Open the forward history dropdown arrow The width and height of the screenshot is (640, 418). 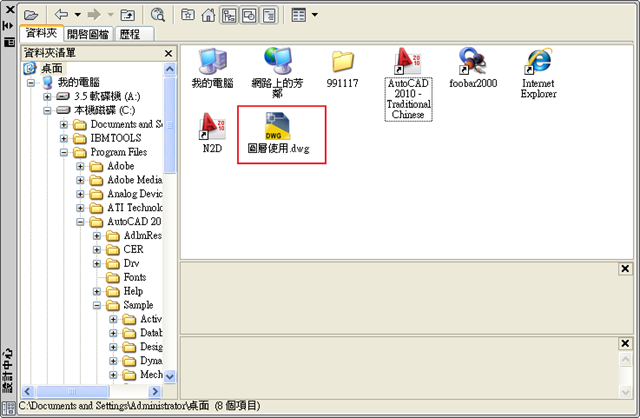point(110,15)
